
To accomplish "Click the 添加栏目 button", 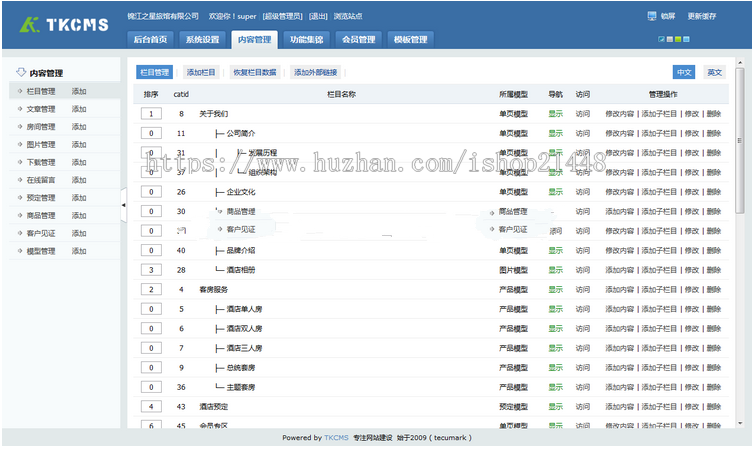I will pos(201,72).
